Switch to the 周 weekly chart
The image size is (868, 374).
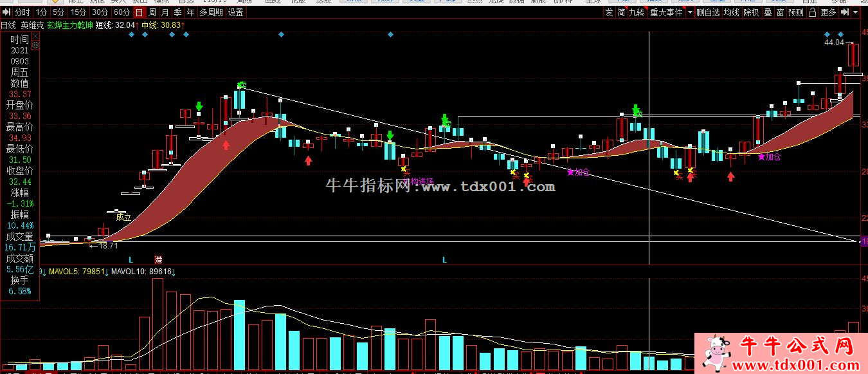[152, 12]
